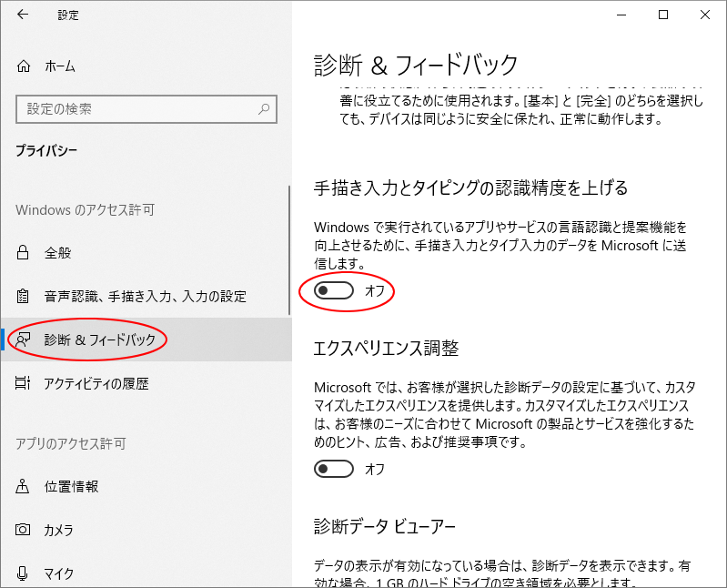Viewport: 727px width, 588px height.
Task: Click the back arrow in Settings
Action: tap(23, 15)
